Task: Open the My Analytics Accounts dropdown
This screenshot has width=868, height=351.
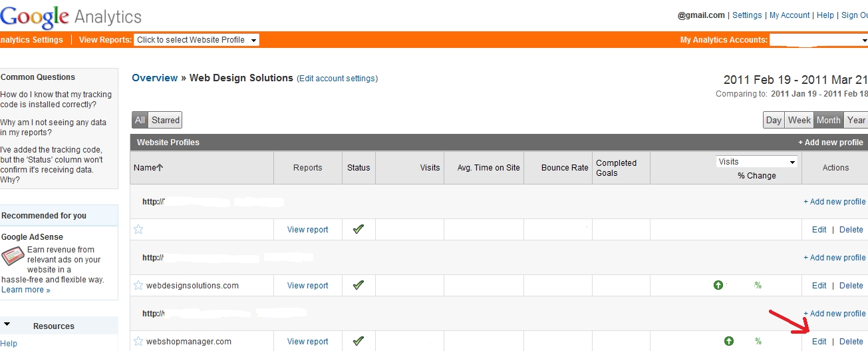Action: click(x=817, y=40)
